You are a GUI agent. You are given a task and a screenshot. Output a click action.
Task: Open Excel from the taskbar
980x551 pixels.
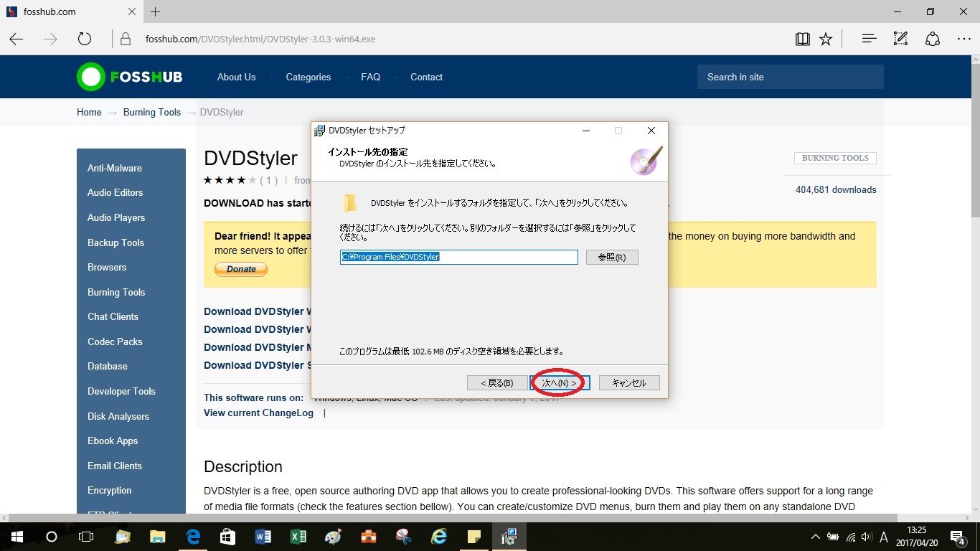click(298, 536)
